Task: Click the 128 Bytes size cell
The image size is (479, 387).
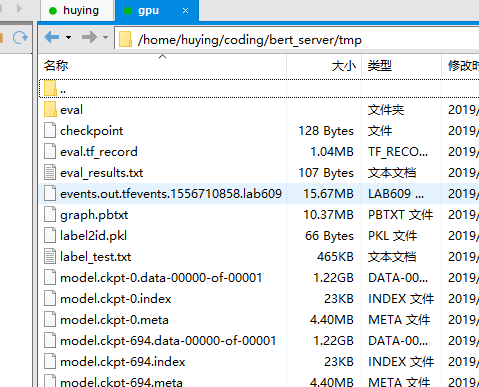Action: coord(326,131)
